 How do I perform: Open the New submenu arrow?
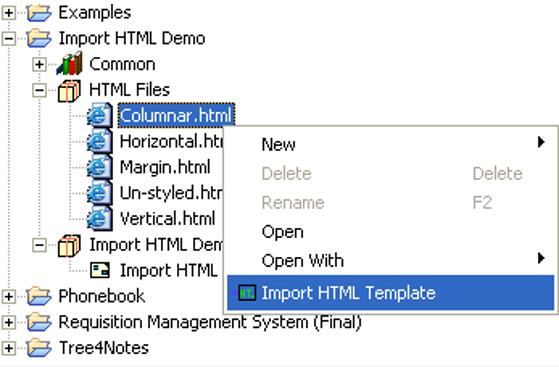(x=541, y=142)
